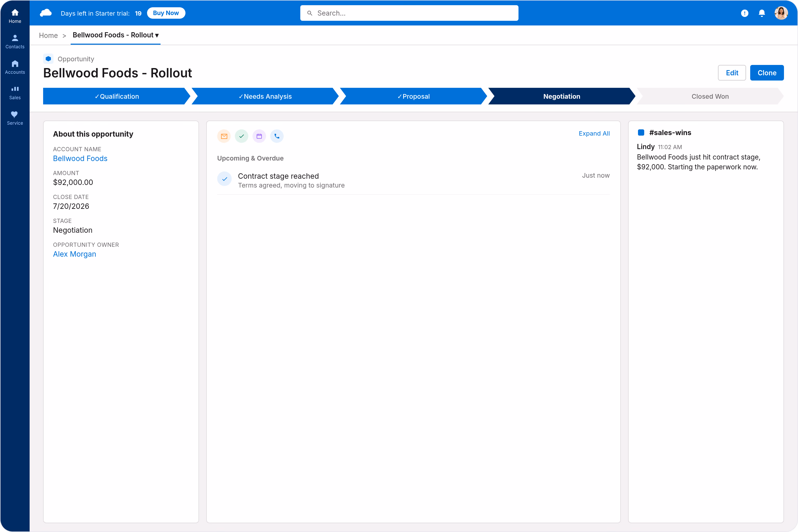
Task: Click About this opportunity heading
Action: pos(93,134)
